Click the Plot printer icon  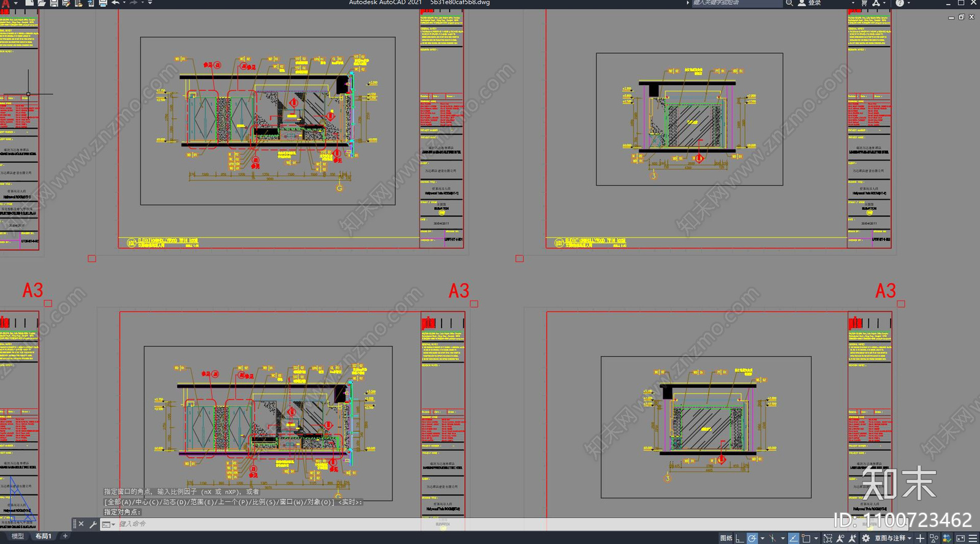pyautogui.click(x=103, y=3)
